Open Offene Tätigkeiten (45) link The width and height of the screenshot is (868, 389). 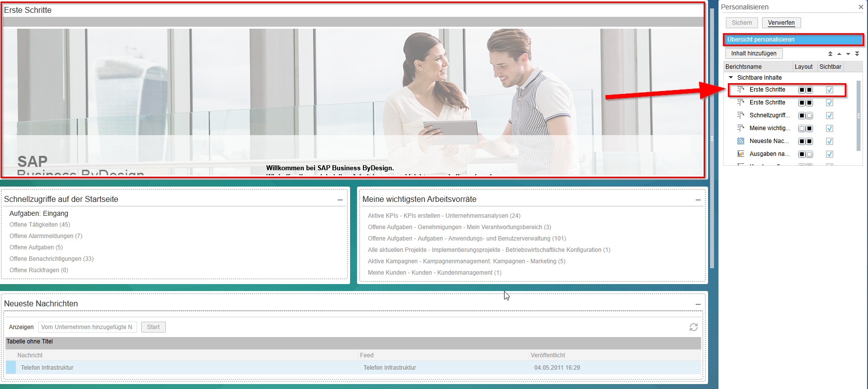40,225
